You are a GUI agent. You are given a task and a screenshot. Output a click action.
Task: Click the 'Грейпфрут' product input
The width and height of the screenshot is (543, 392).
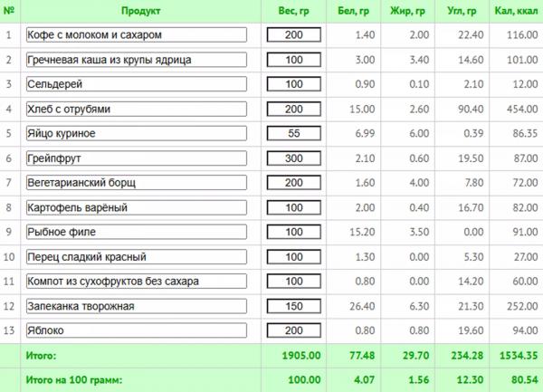pos(137,158)
